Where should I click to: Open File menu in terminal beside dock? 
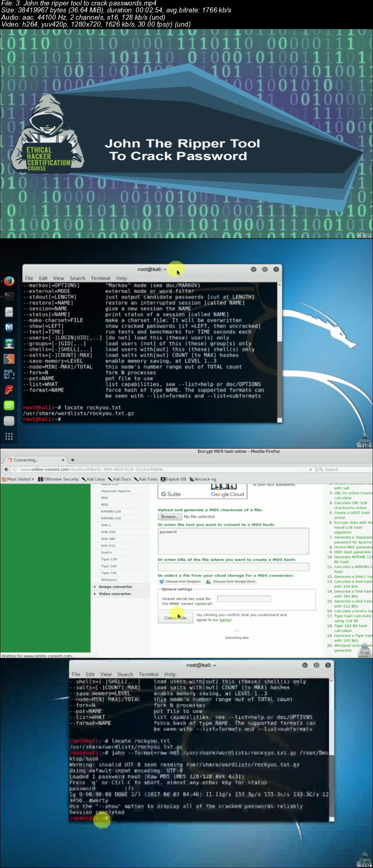[29, 278]
